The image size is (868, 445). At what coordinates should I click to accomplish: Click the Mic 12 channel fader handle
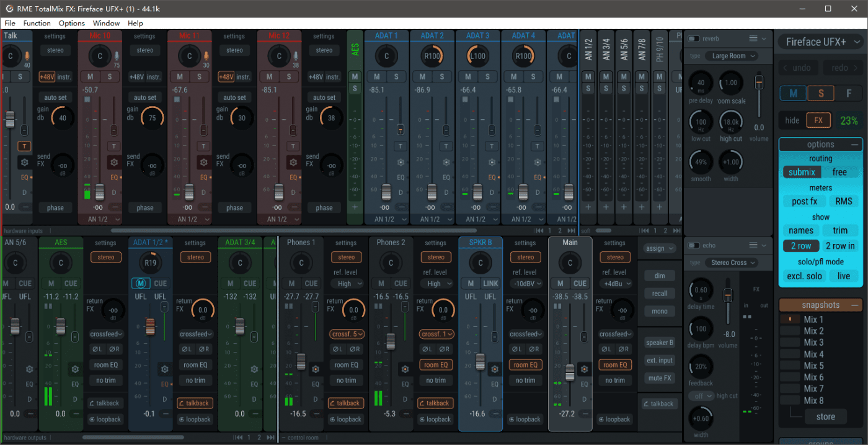point(278,191)
